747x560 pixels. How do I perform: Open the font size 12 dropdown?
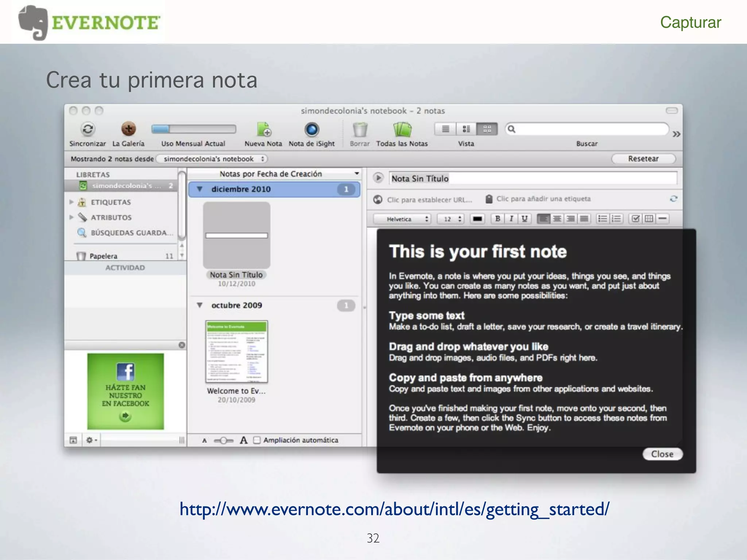[x=451, y=219]
